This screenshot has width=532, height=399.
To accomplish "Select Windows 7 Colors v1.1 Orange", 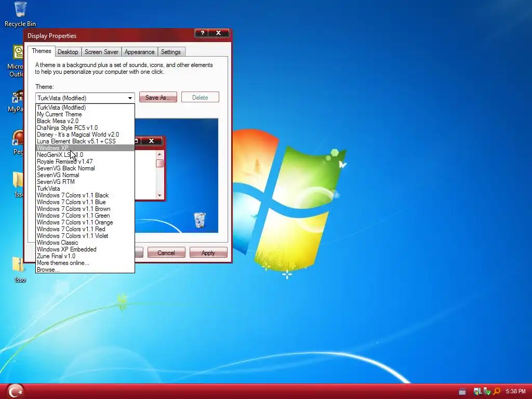I will click(x=85, y=222).
